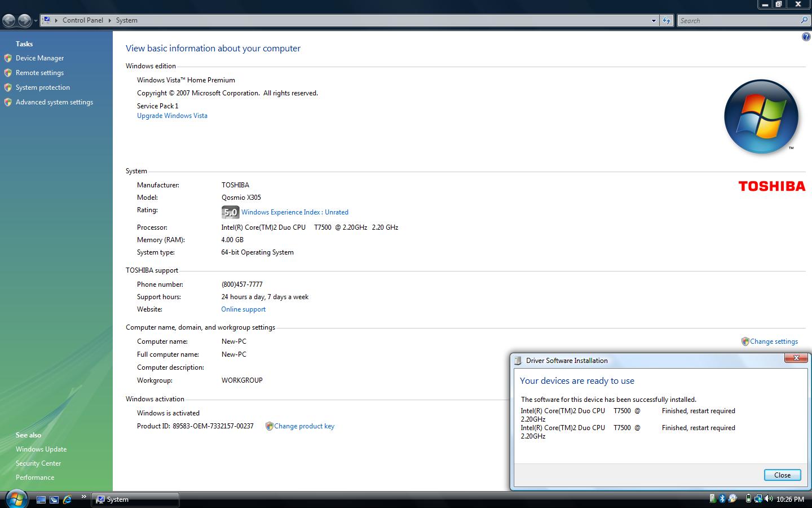
Task: Click the model name Qosmio X305
Action: click(x=241, y=198)
